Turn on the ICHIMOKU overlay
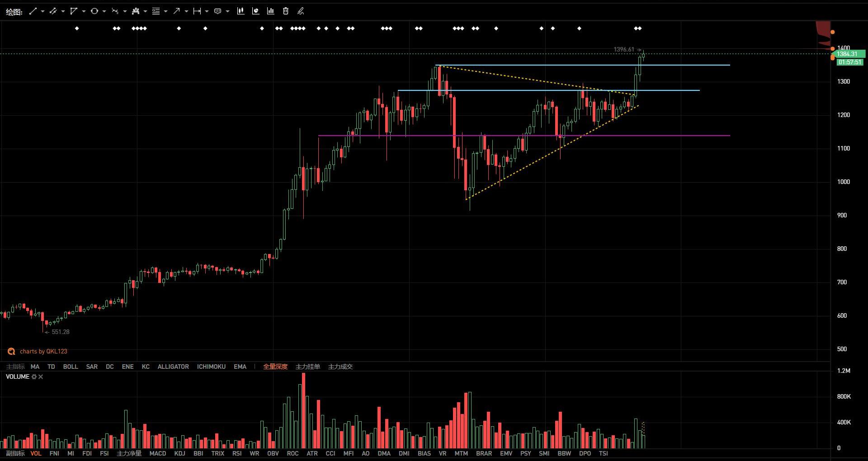This screenshot has height=461, width=868. point(211,367)
